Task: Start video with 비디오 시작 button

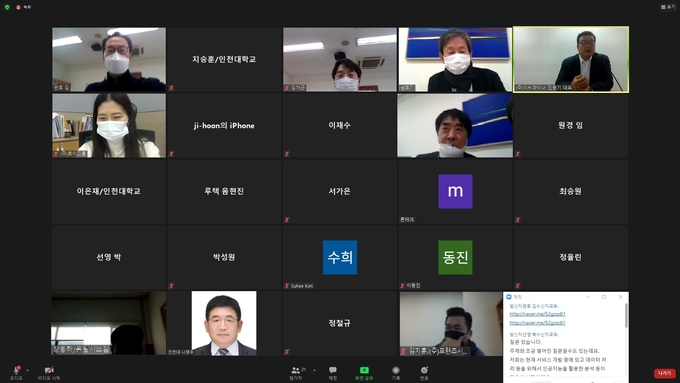Action: coord(49,373)
